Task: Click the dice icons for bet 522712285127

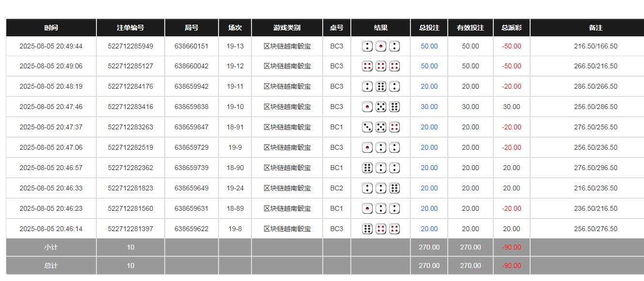Action: click(380, 66)
